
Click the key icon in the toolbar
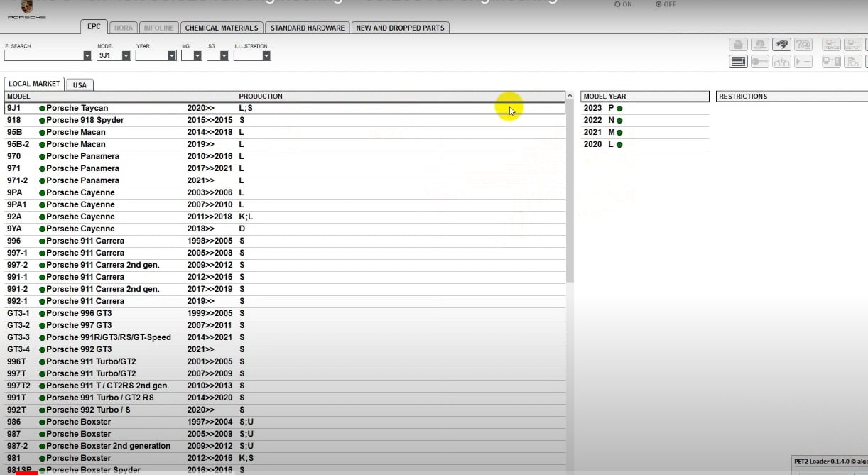coord(759,62)
